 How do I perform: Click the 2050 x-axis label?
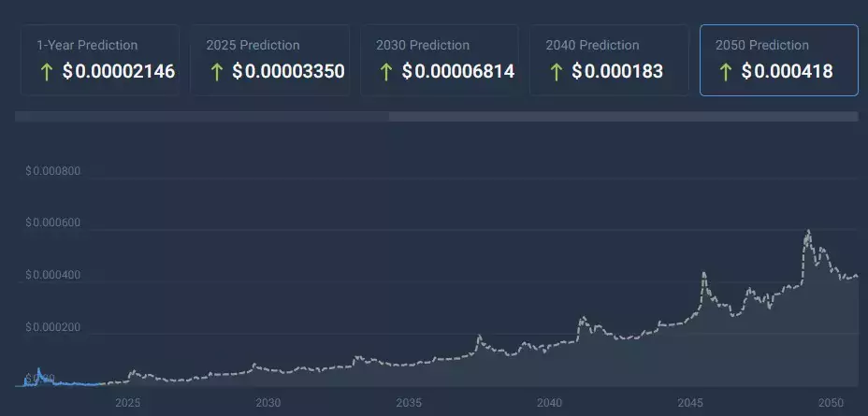831,403
